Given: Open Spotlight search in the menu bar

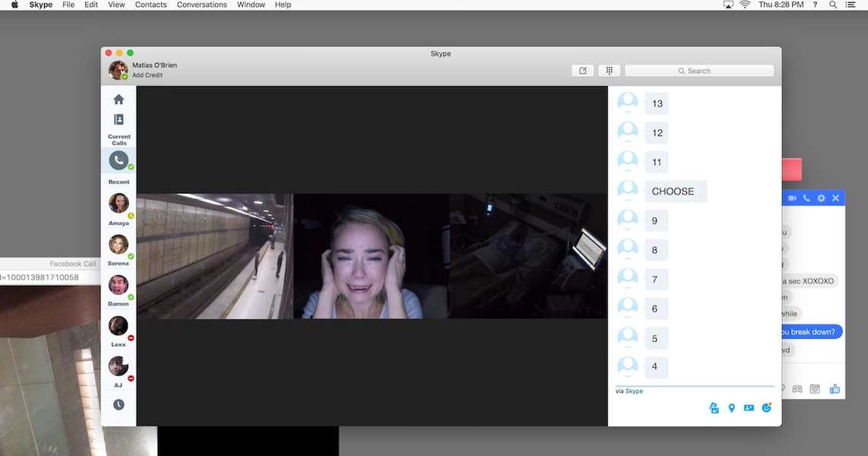Looking at the screenshot, I should tap(833, 5).
